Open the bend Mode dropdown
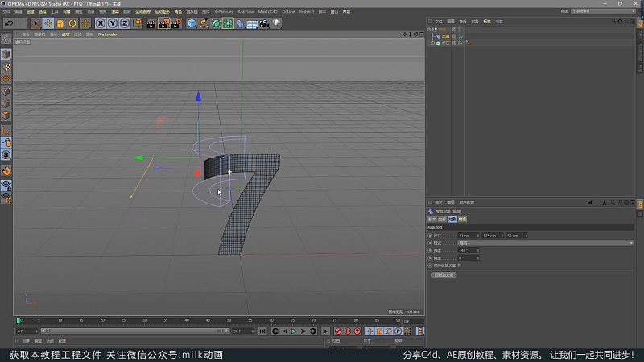 [546, 243]
